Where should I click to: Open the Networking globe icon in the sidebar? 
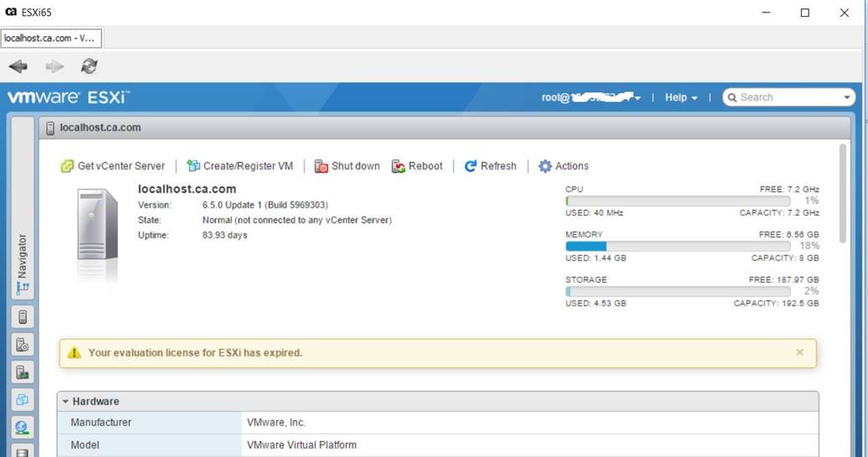point(22,427)
